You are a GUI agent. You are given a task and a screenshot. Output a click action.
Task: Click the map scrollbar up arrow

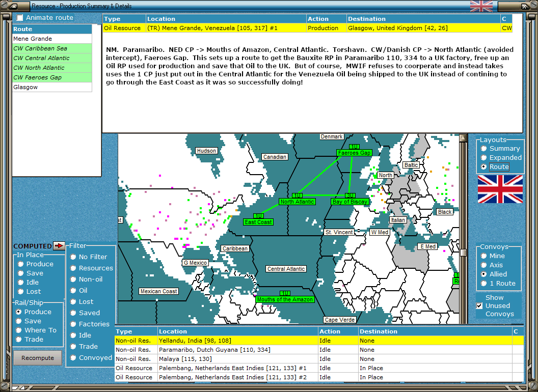tap(463, 138)
